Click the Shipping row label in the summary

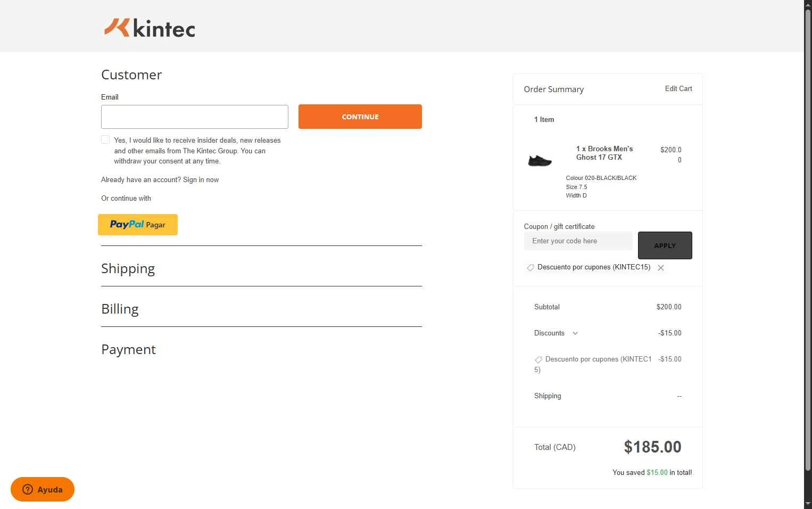point(548,396)
